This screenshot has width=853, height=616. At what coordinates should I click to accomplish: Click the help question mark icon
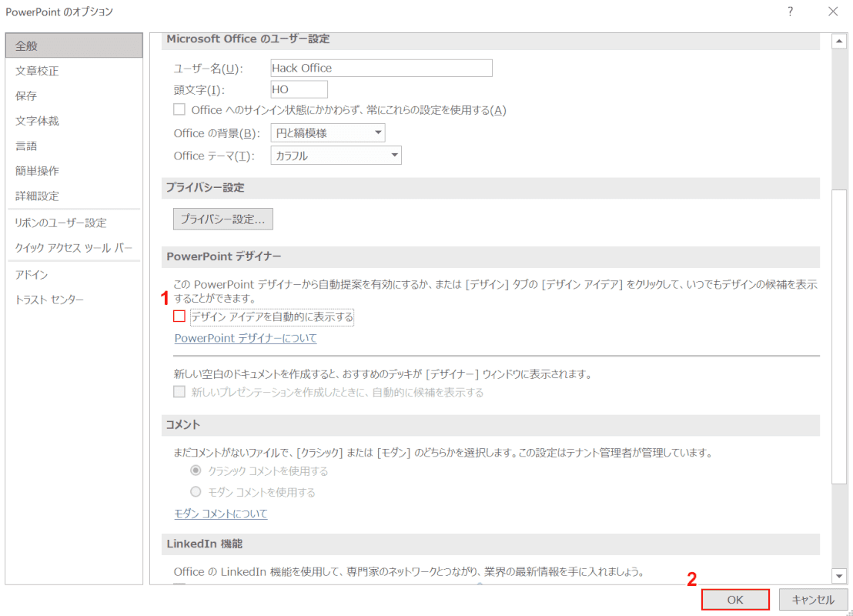click(x=790, y=12)
